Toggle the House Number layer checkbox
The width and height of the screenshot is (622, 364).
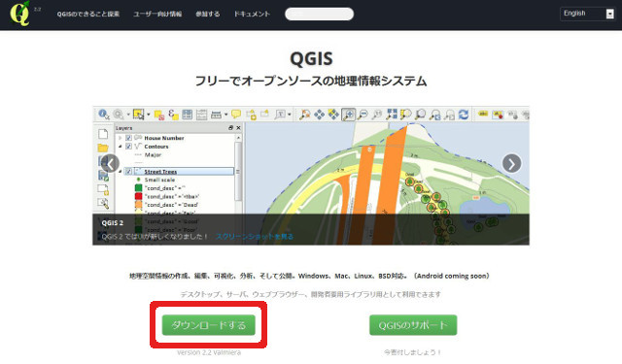point(128,138)
